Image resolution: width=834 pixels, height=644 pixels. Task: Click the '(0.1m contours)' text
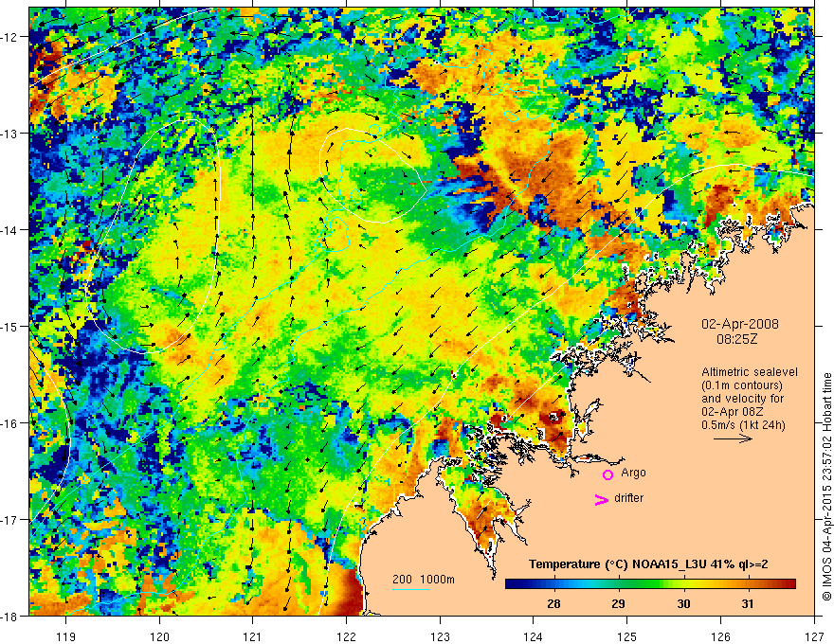click(741, 385)
